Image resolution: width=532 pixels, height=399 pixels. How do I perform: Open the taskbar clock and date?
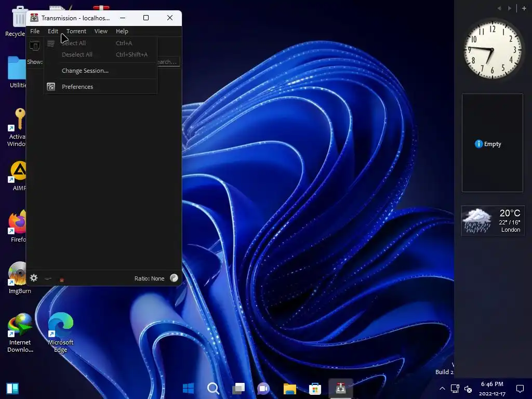492,389
